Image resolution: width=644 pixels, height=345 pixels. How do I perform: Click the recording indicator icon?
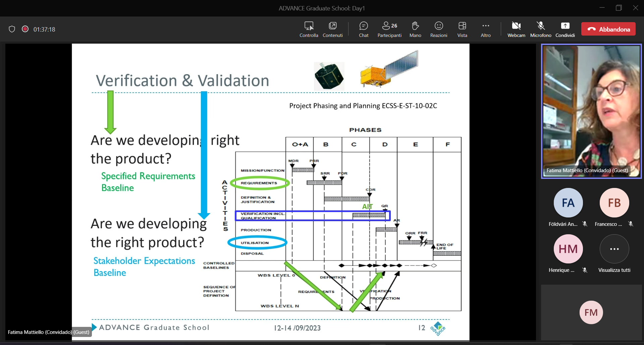(25, 29)
